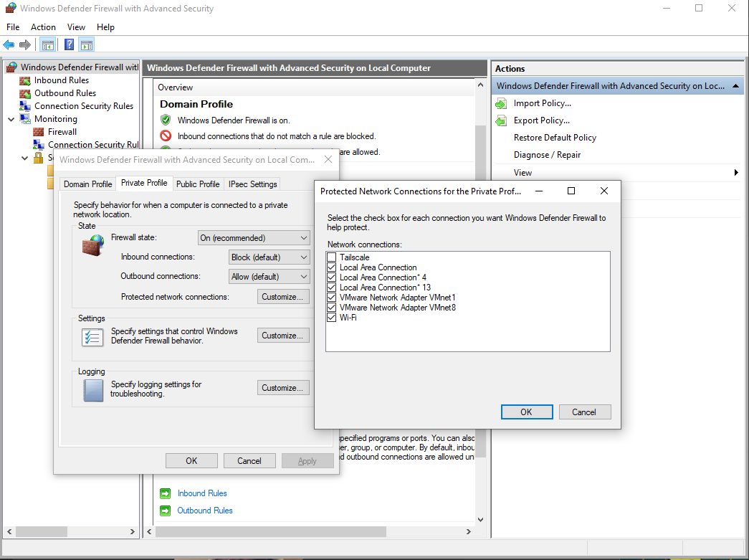The width and height of the screenshot is (749, 560).
Task: Click the Back arrow toolbar icon
Action: 9,45
